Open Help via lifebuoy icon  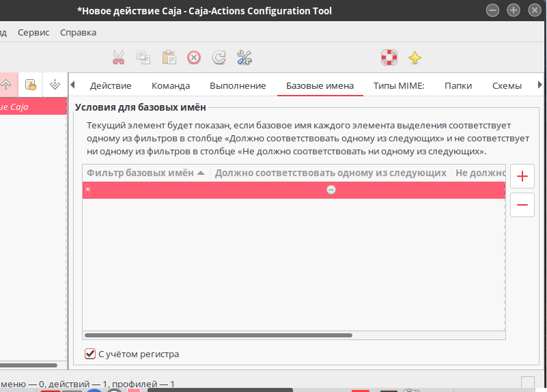pos(389,57)
